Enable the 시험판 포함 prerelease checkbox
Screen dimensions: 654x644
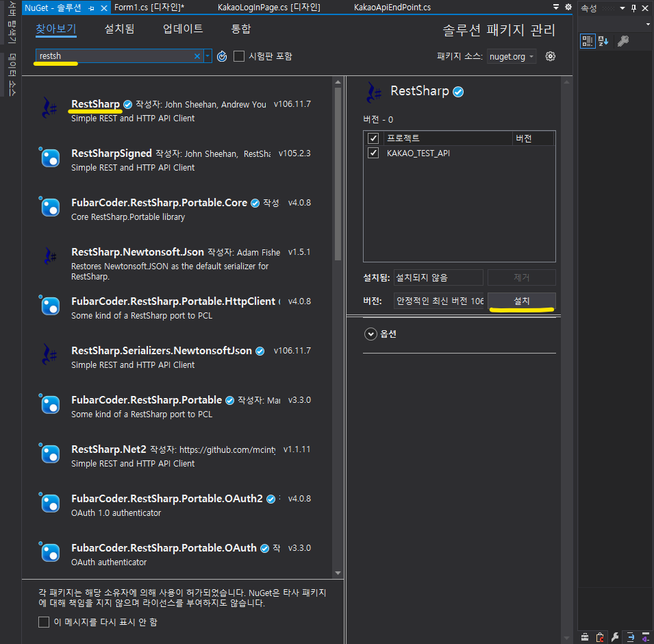tap(239, 56)
